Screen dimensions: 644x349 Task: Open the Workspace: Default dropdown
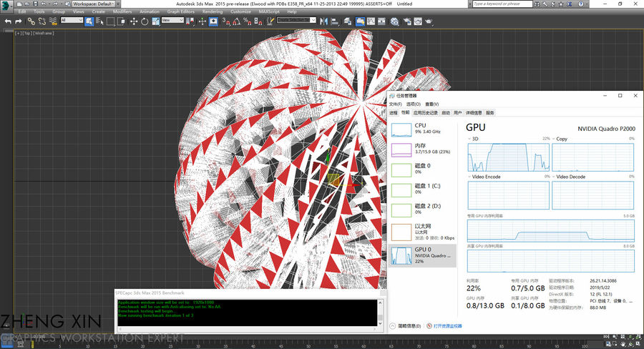click(95, 4)
